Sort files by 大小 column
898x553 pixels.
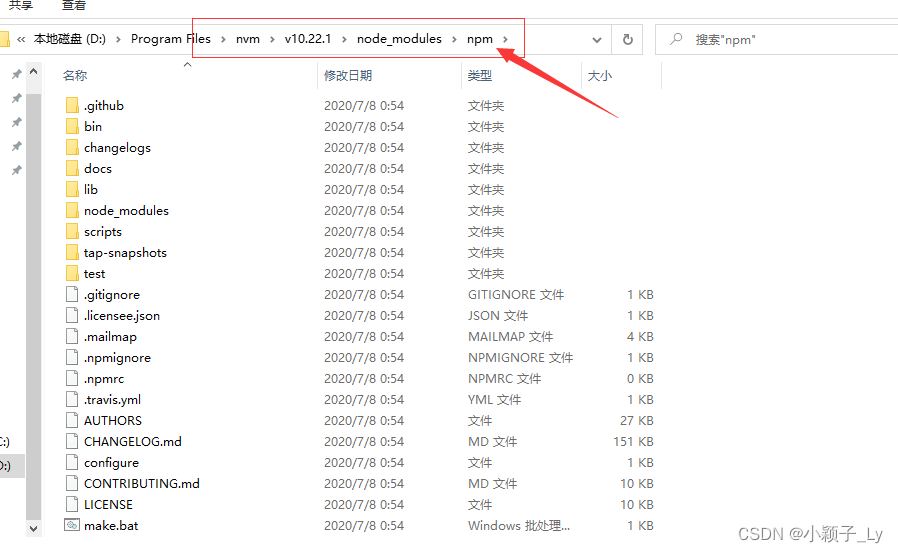coord(600,76)
